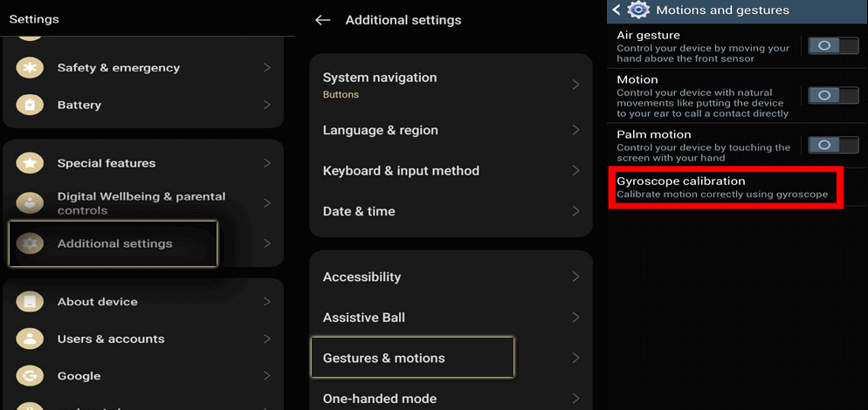Tap the Digital Wellbeing icon
This screenshot has height=410, width=868.
pos(30,203)
